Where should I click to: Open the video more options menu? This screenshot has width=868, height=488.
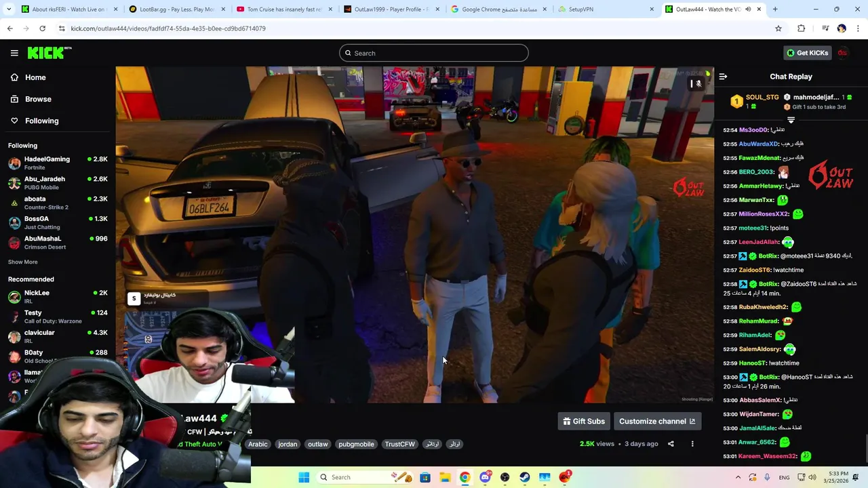(692, 444)
